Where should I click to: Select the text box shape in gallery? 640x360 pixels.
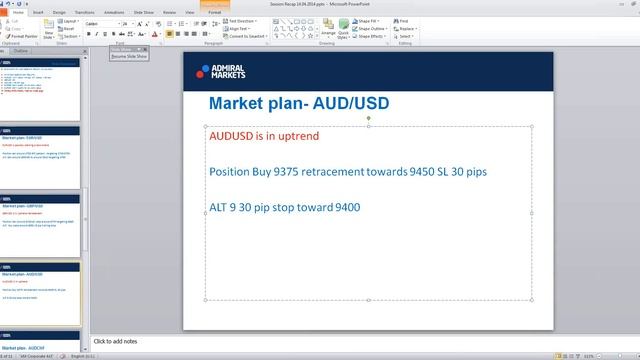[276, 21]
